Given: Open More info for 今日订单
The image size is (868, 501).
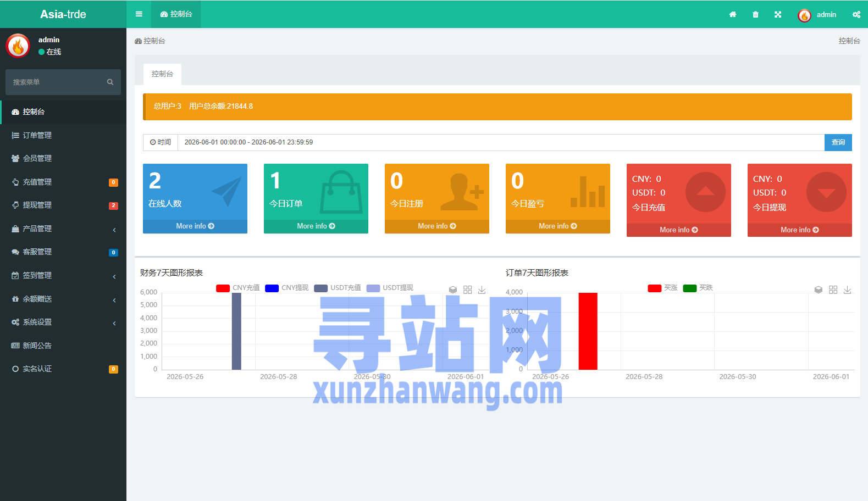Looking at the screenshot, I should 316,226.
